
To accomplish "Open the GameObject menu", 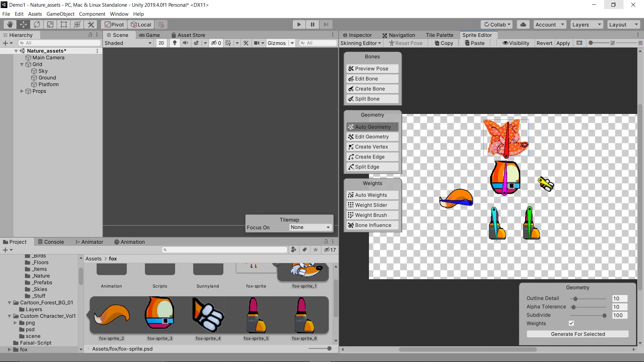I will (60, 14).
